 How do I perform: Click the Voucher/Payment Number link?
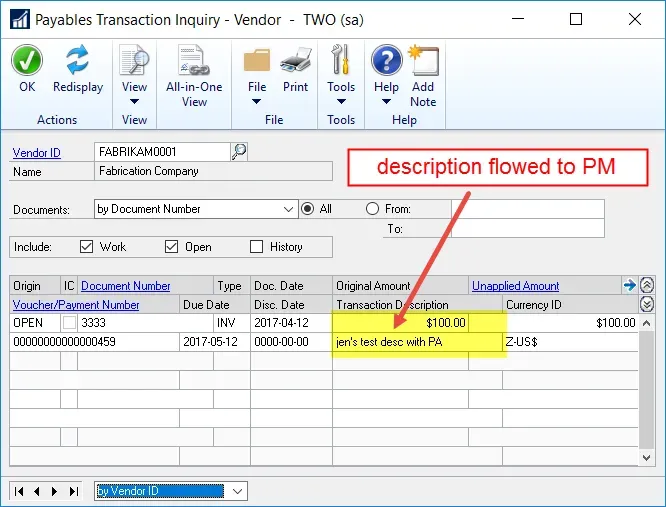pos(76,305)
